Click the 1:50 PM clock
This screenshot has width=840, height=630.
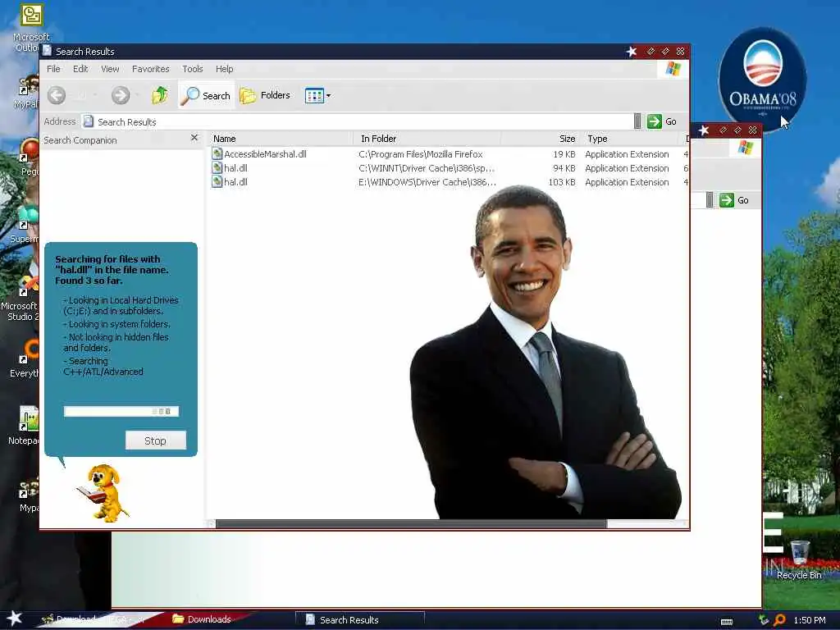click(810, 620)
